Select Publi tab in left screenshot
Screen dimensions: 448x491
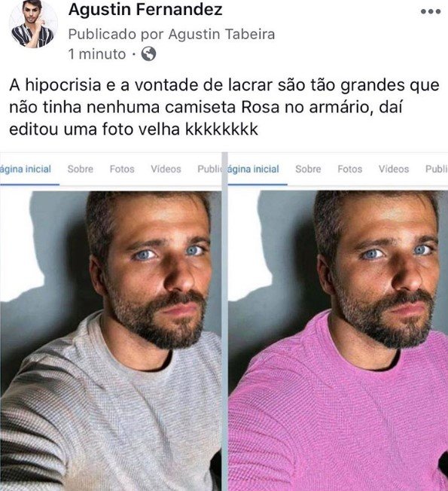[x=209, y=169]
